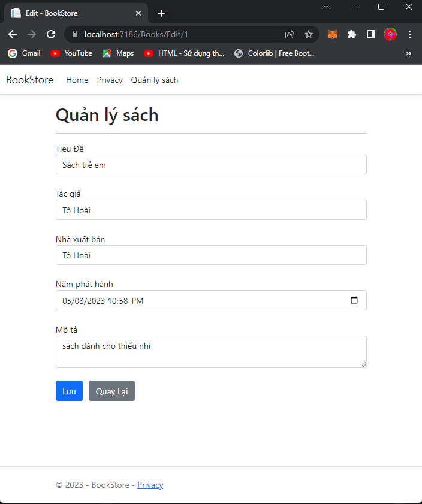Open the Privacy link in the footer
Viewport: 422px width, 504px height.
(x=150, y=485)
